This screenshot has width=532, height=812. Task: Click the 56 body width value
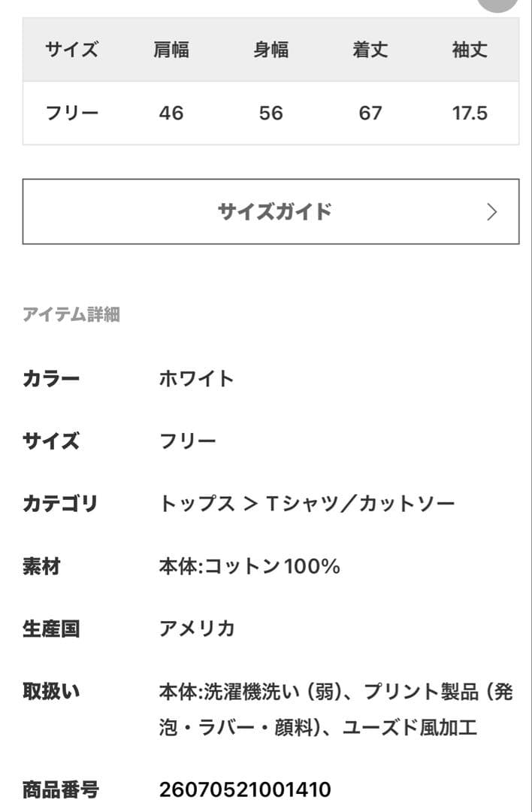[x=271, y=114]
